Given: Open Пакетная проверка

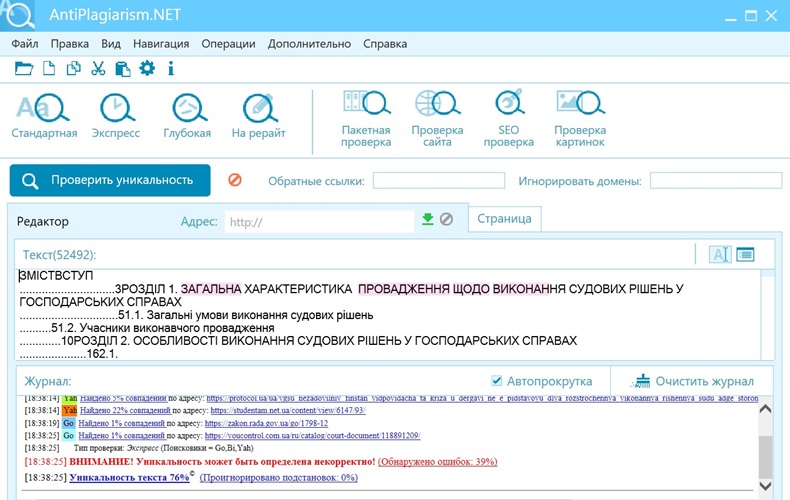Looking at the screenshot, I should (x=366, y=119).
